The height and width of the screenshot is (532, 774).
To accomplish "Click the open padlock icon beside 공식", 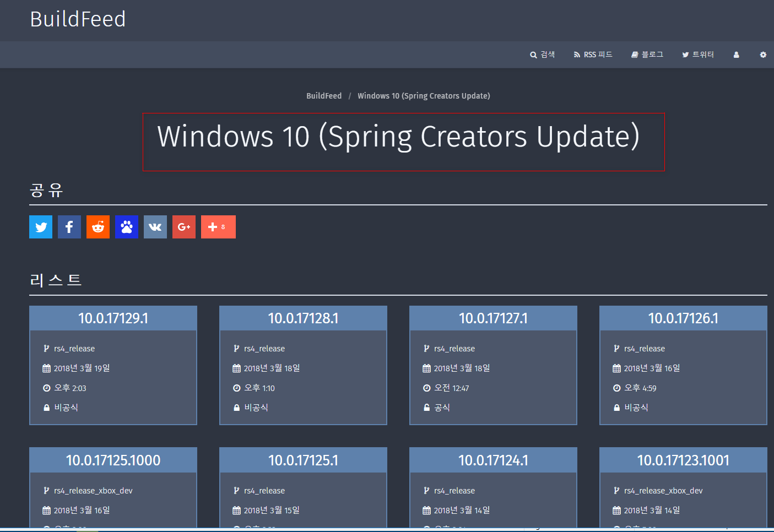I will (x=426, y=408).
